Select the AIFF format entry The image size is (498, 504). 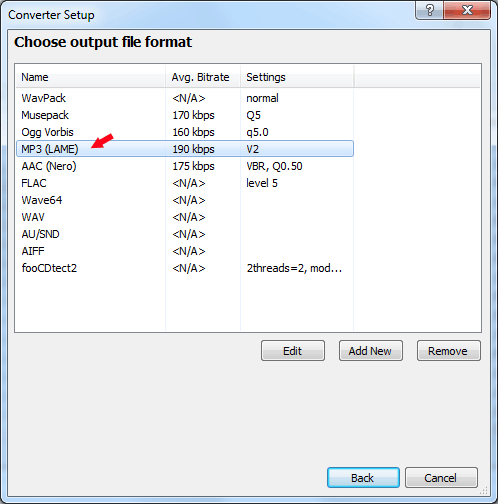click(185, 251)
